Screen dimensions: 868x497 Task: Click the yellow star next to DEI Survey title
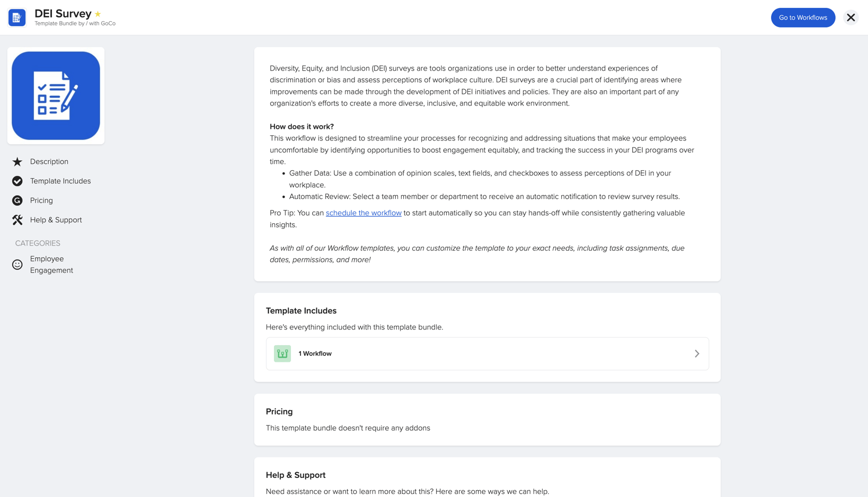97,14
